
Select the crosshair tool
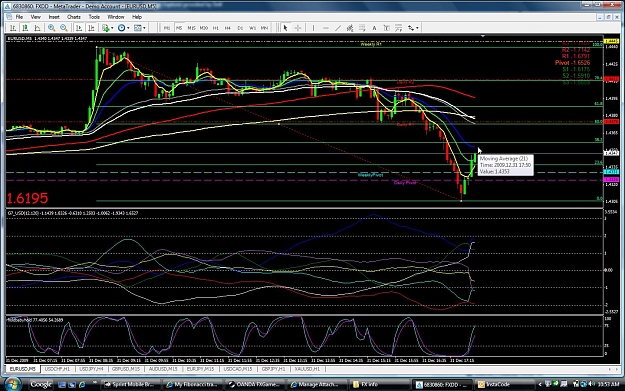pyautogui.click(x=298, y=28)
